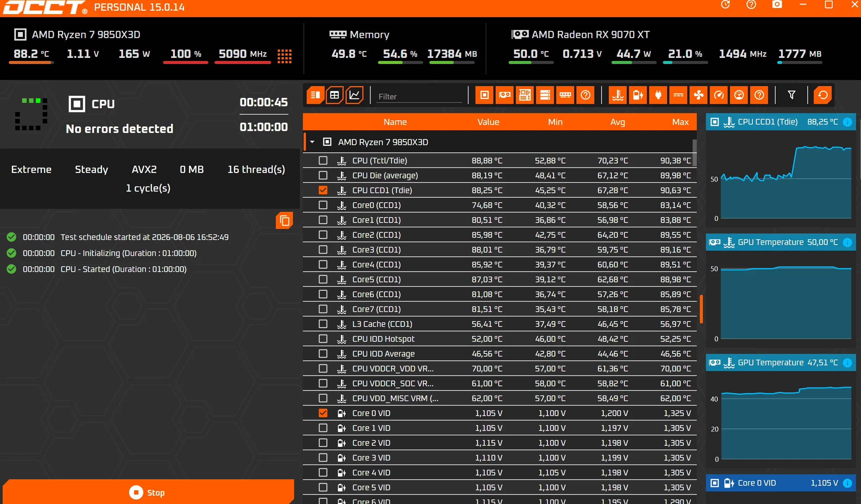Click the "AMD Radeon RX 9070 XT" header label
The width and height of the screenshot is (861, 504).
click(591, 35)
